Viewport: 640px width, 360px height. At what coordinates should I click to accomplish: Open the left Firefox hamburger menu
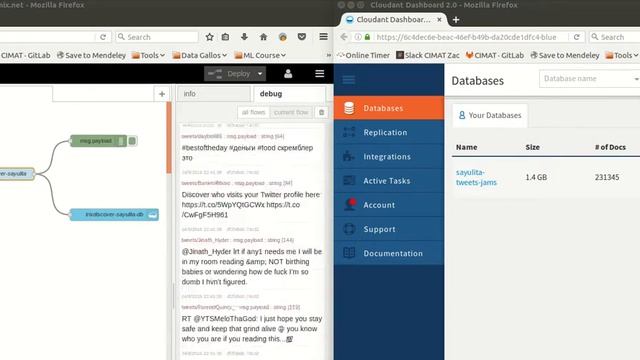pyautogui.click(x=323, y=37)
